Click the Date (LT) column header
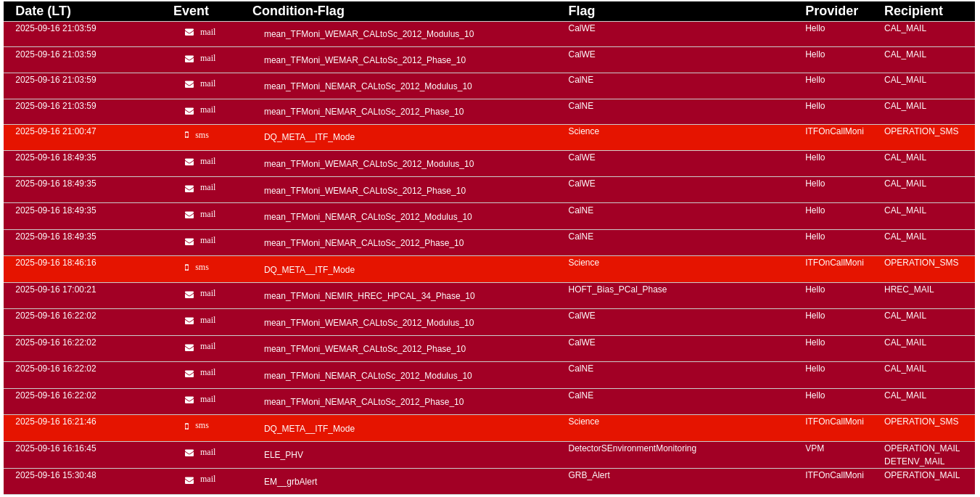 coord(43,11)
